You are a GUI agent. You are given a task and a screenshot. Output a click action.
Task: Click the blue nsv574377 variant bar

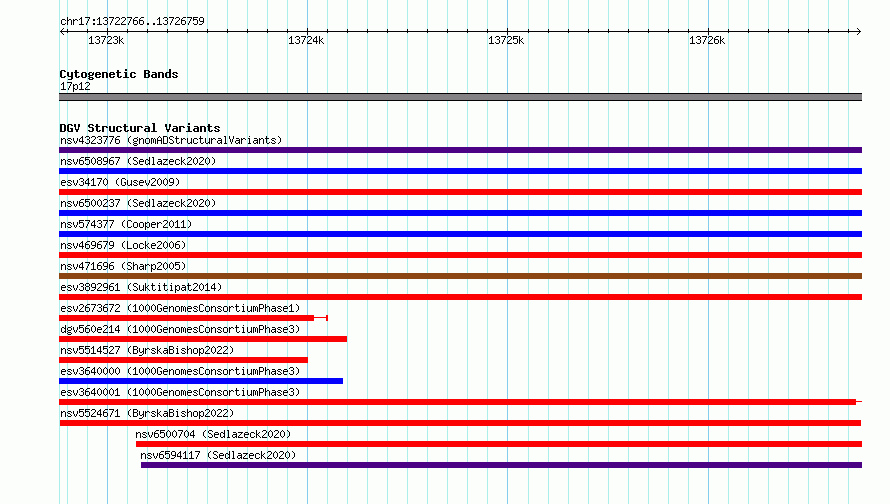click(460, 234)
